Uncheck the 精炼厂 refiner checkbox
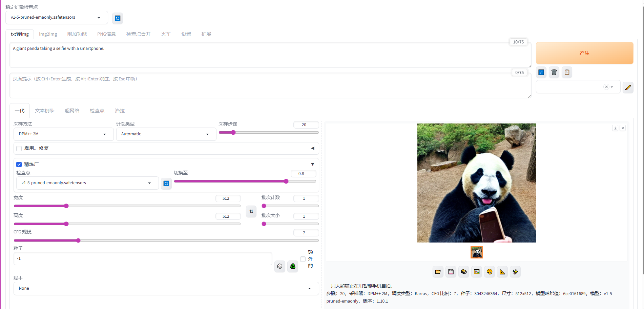The height and width of the screenshot is (309, 644). pos(19,165)
